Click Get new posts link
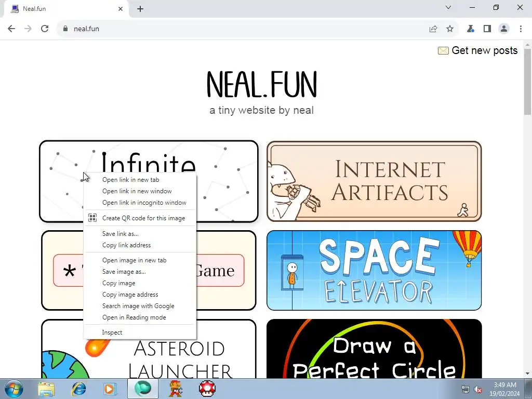The height and width of the screenshot is (399, 532). 484,50
